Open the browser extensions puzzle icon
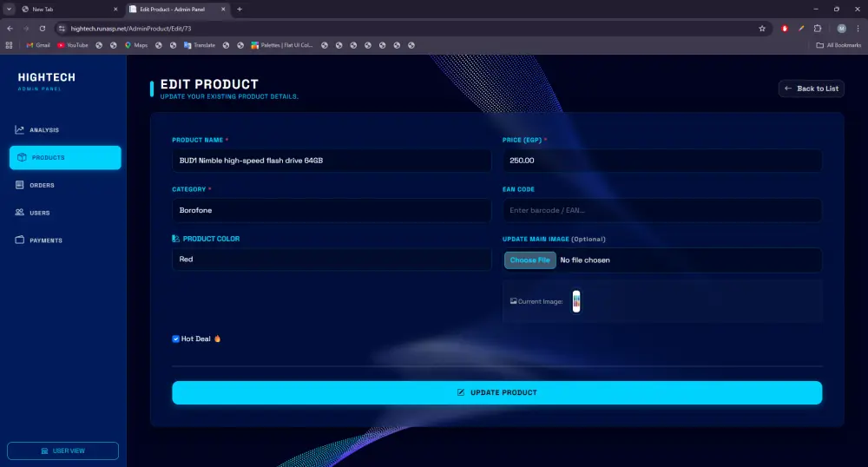Viewport: 868px width, 467px height. (x=818, y=29)
